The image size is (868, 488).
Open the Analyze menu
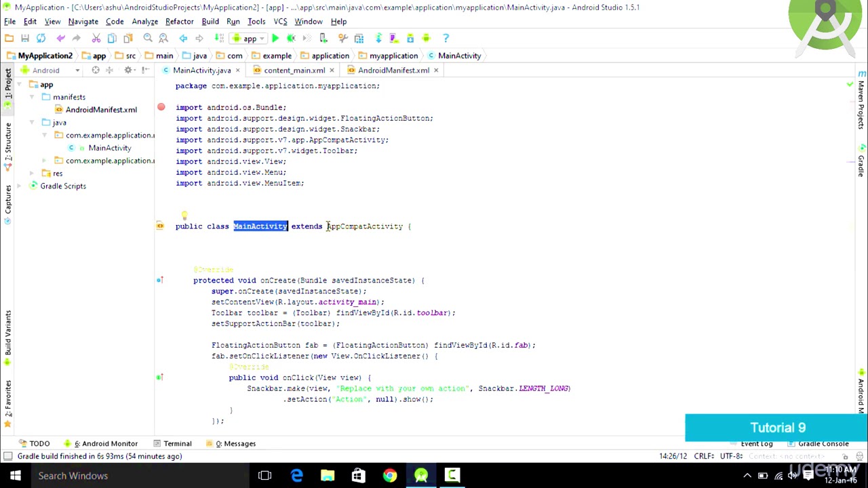[144, 22]
